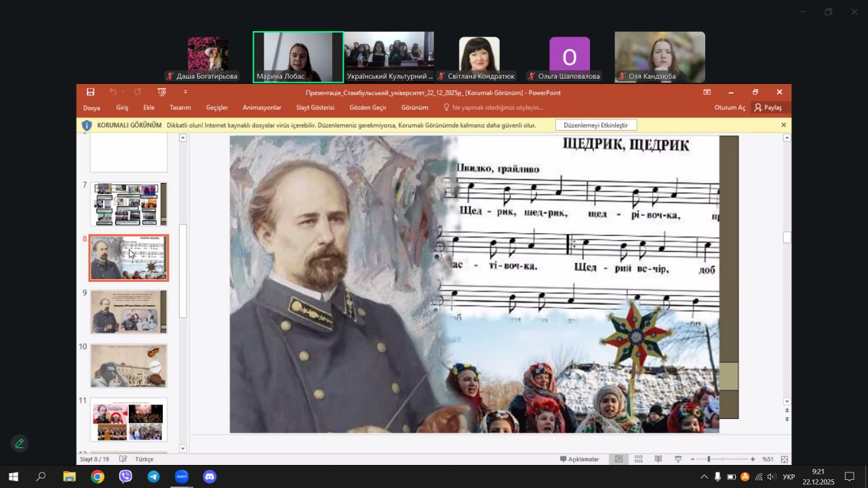Start slideshow from beginning via toolbar icon
The width and height of the screenshot is (868, 488).
click(161, 92)
